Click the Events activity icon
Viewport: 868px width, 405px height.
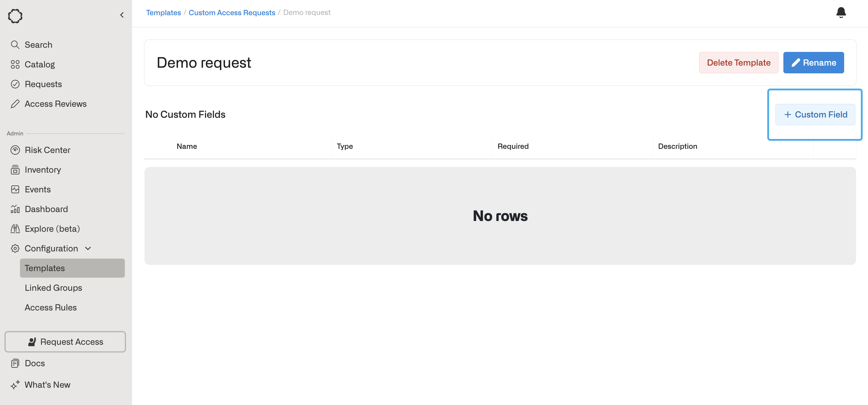[x=15, y=189]
